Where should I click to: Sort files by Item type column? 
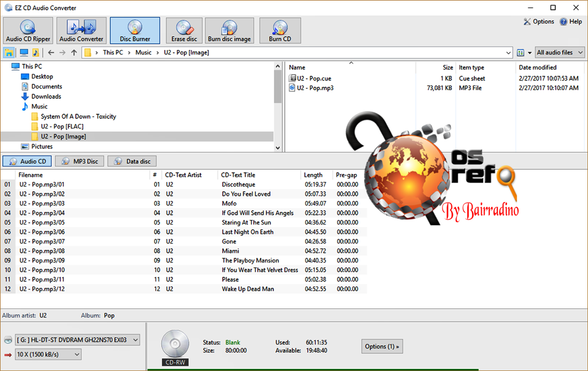[x=471, y=68]
